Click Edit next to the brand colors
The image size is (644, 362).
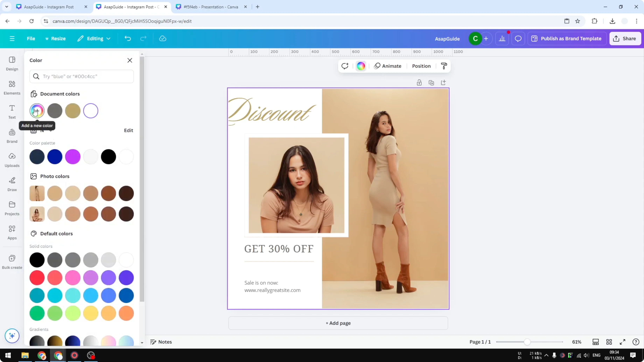pyautogui.click(x=128, y=130)
